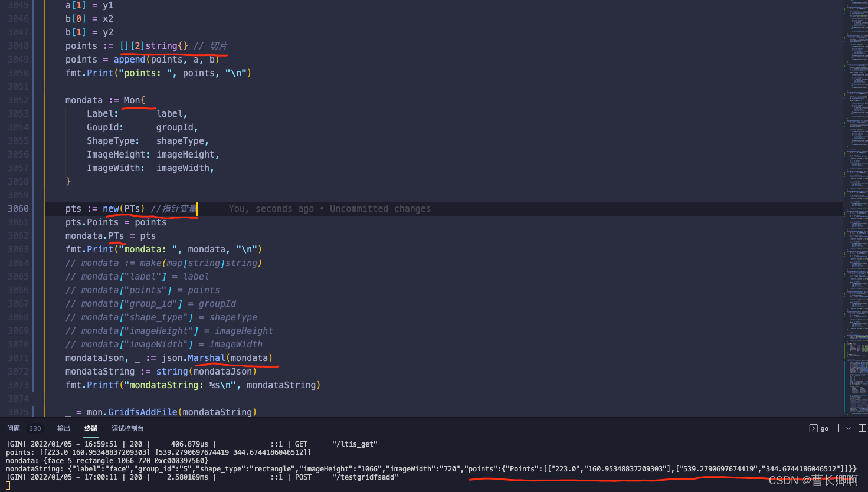
Task: Click the Problems badge showing 330
Action: tap(35, 428)
